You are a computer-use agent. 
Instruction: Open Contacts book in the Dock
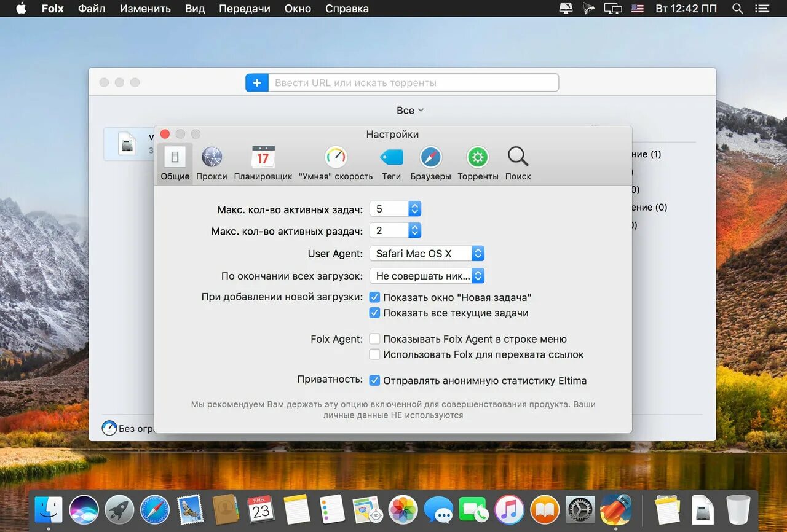(225, 509)
